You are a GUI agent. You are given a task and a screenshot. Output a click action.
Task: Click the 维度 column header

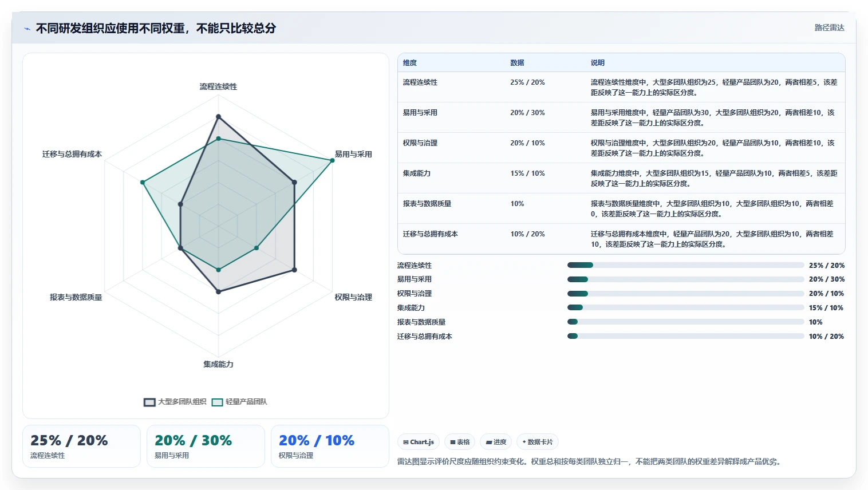[x=410, y=63]
